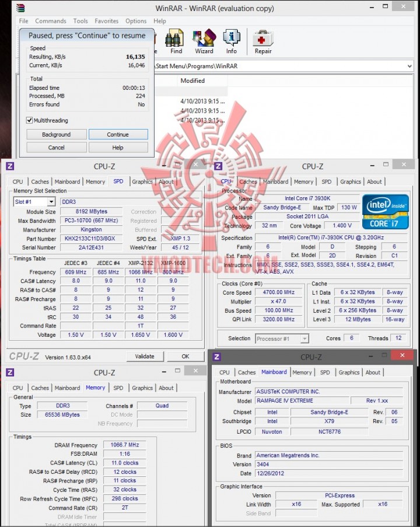The width and height of the screenshot is (420, 527).
Task: Switch to Caches tab in SPD window
Action: [40, 182]
